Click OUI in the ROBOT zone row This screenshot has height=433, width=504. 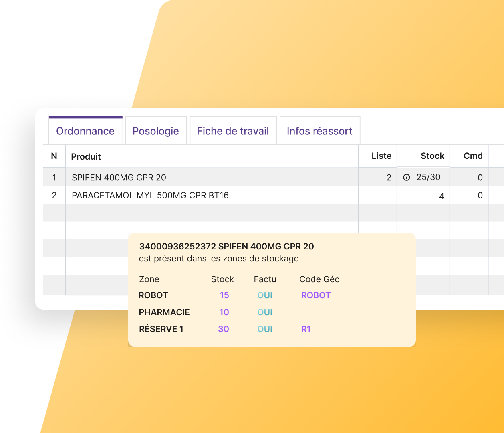click(x=265, y=295)
